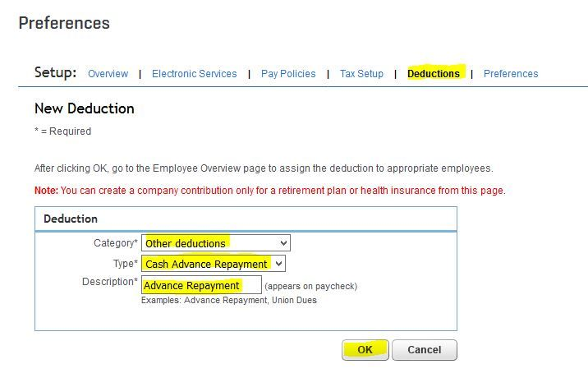This screenshot has height=387, width=588.
Task: Select the Type* field label
Action: tap(126, 264)
